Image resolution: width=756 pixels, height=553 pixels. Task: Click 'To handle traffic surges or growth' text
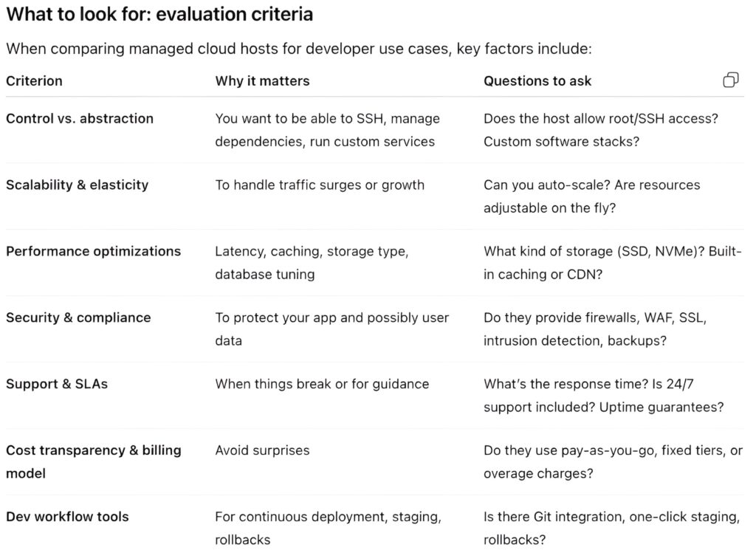[320, 185]
